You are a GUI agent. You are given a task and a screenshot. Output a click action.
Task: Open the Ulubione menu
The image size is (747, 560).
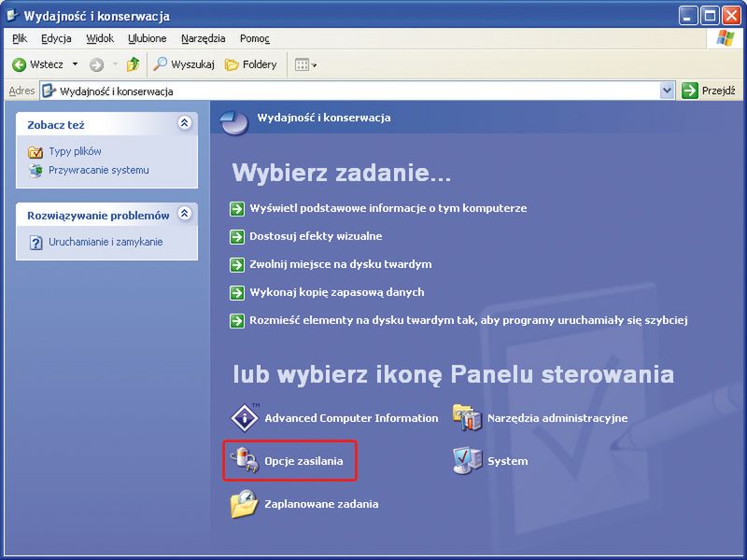148,38
